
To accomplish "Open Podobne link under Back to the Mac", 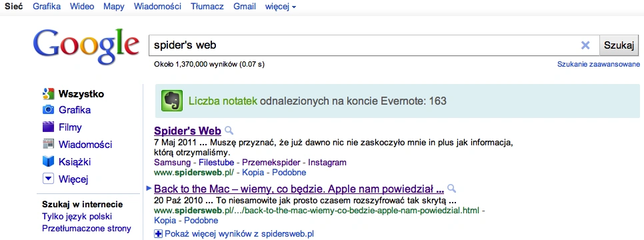I will point(201,221).
